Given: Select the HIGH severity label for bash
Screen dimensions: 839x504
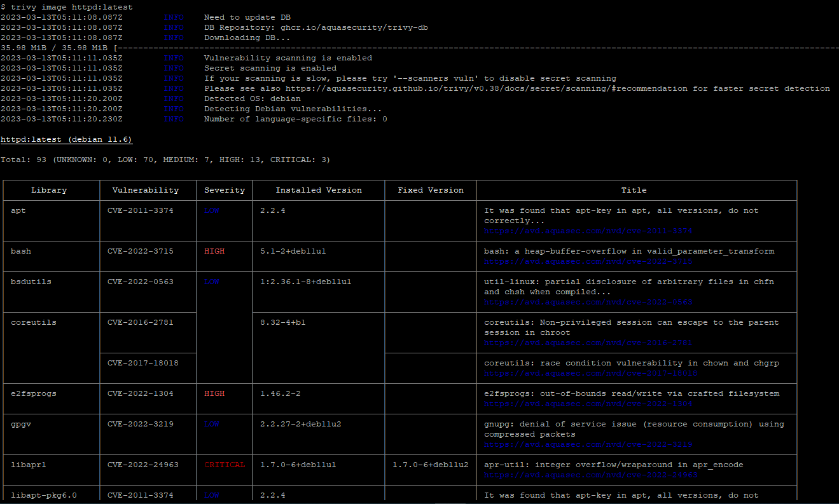Looking at the screenshot, I should pyautogui.click(x=216, y=251).
